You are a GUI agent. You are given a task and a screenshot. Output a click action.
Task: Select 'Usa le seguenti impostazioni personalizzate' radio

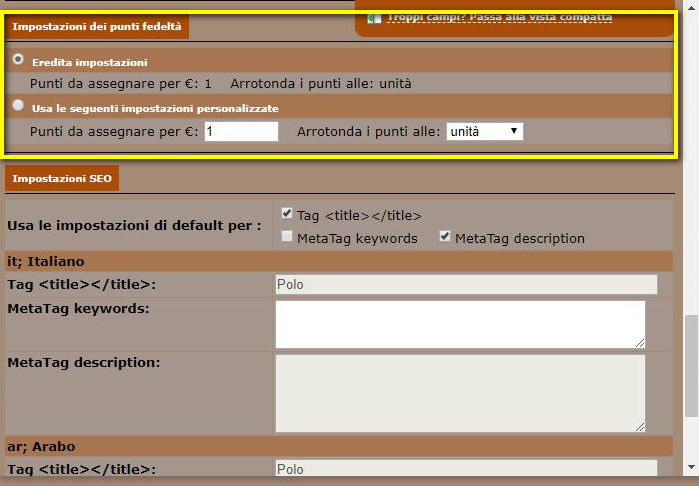[x=18, y=105]
